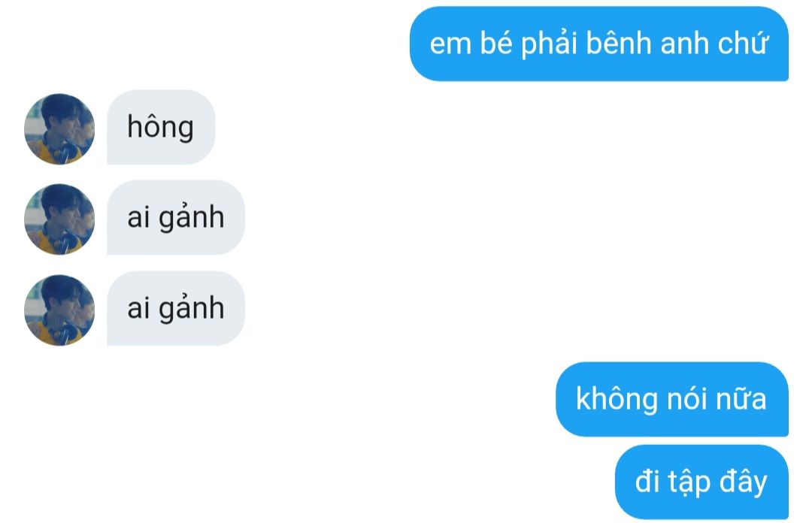The image size is (812, 523).
Task: Click the second "ai gảnh" message bubble
Action: 175,308
